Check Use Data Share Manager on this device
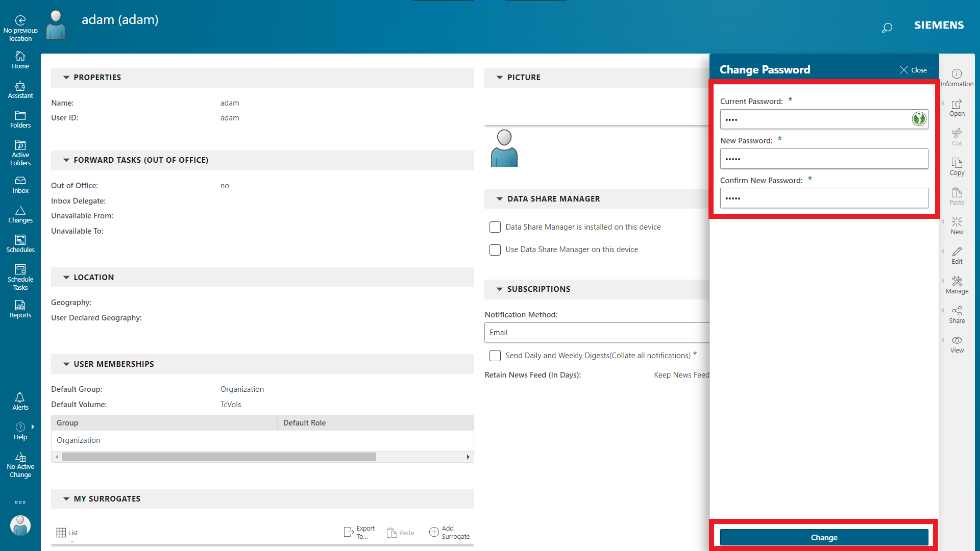The width and height of the screenshot is (980, 551). 495,249
